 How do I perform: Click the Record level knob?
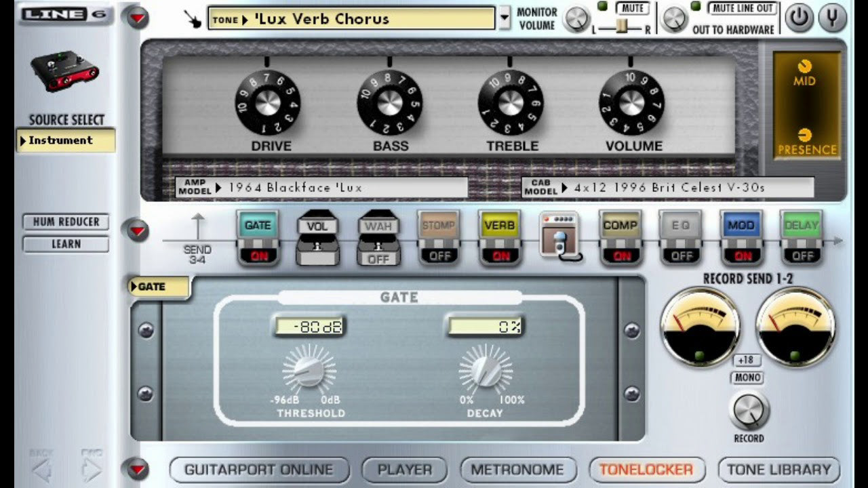(x=749, y=410)
